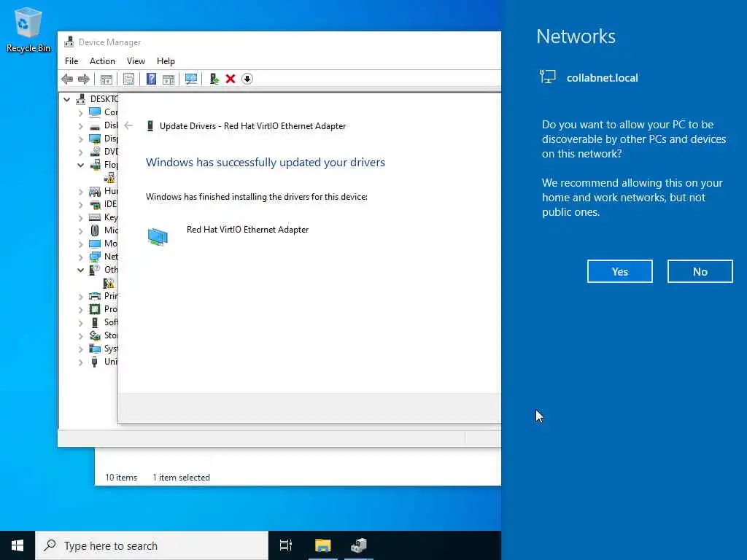747x560 pixels.
Task: Open Properties from the Device Manager toolbar
Action: point(128,79)
